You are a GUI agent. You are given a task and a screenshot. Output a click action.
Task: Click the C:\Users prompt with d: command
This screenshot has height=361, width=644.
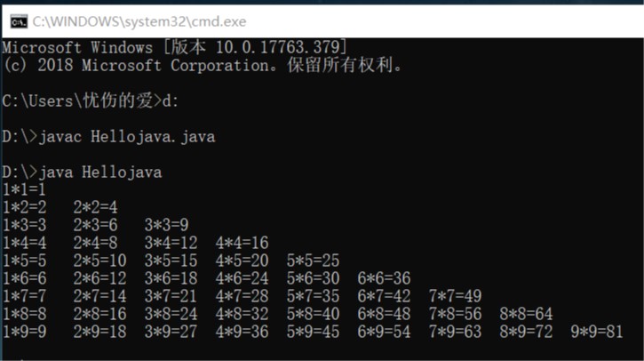[x=91, y=101]
